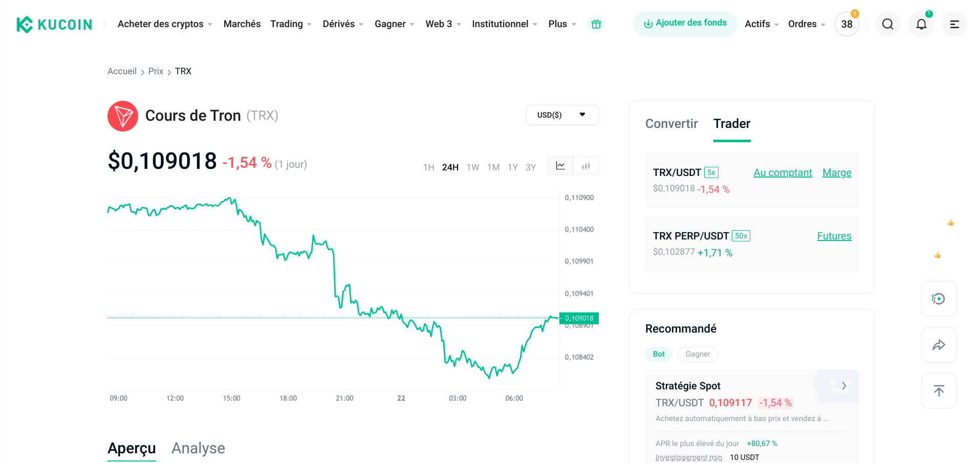Go to Accueil breadcrumb
This screenshot has width=980, height=463.
coord(122,71)
